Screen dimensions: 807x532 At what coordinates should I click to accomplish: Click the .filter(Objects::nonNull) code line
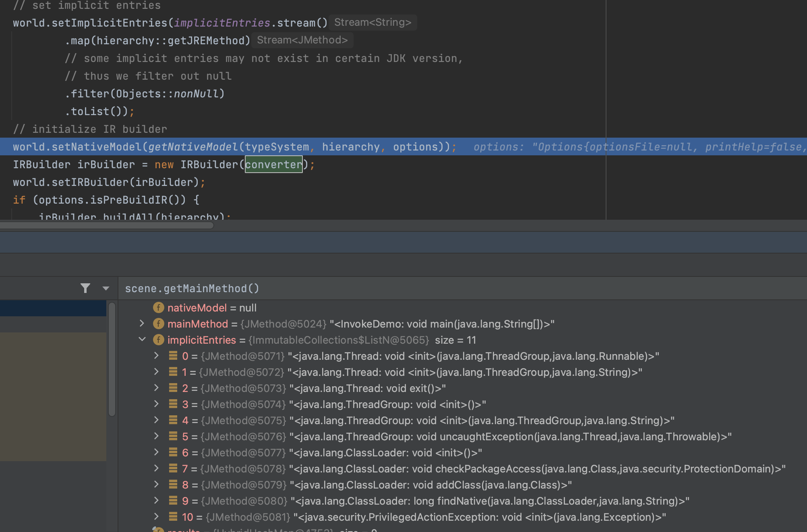145,94
